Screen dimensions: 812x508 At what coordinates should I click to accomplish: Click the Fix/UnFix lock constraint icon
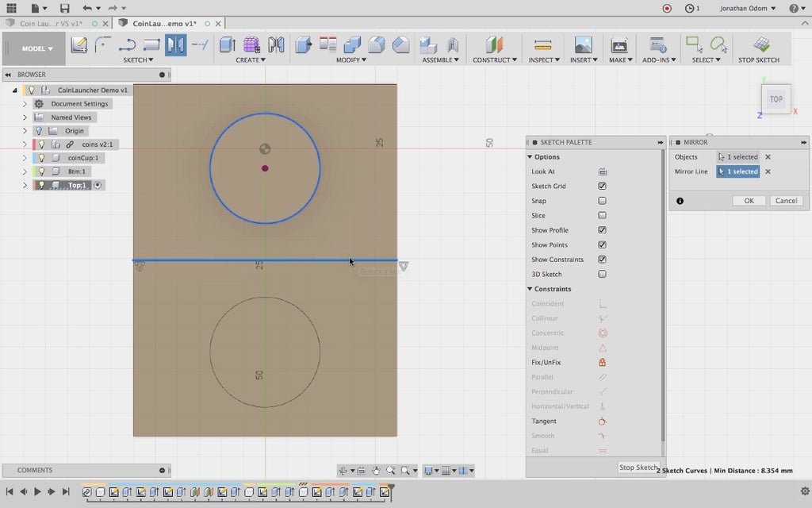(x=603, y=363)
